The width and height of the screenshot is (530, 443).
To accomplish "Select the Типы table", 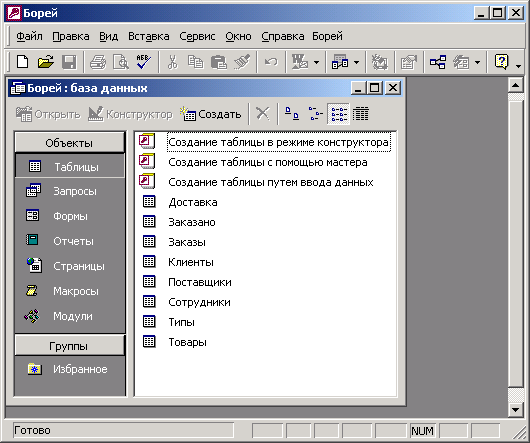I will tap(181, 322).
